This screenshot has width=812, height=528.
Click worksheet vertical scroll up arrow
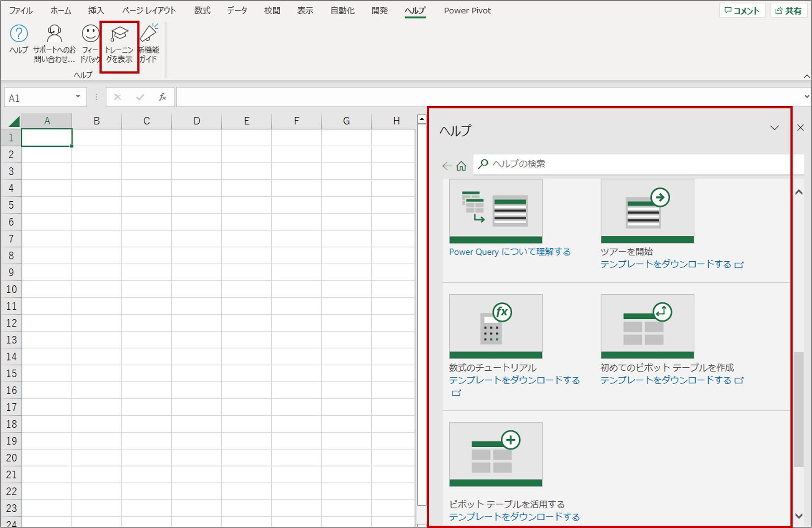(421, 120)
